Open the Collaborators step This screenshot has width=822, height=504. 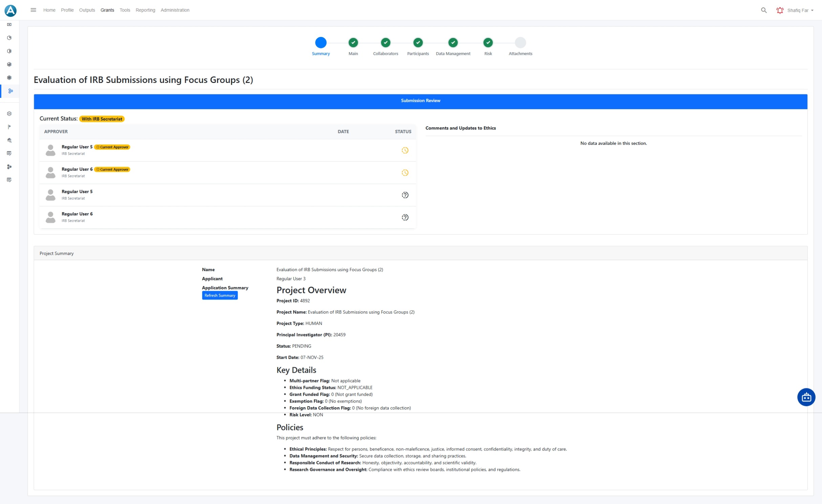(x=385, y=43)
